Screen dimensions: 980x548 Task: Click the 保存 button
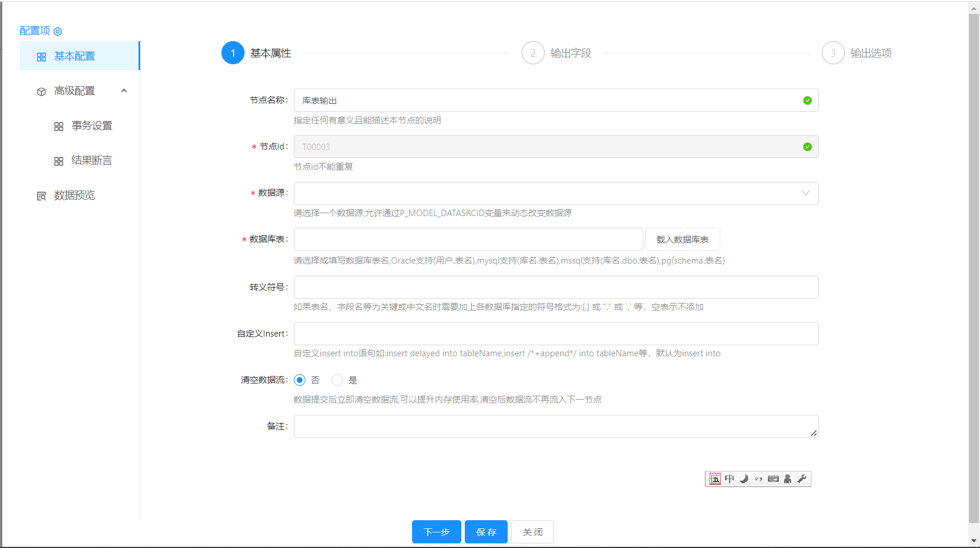click(x=486, y=532)
